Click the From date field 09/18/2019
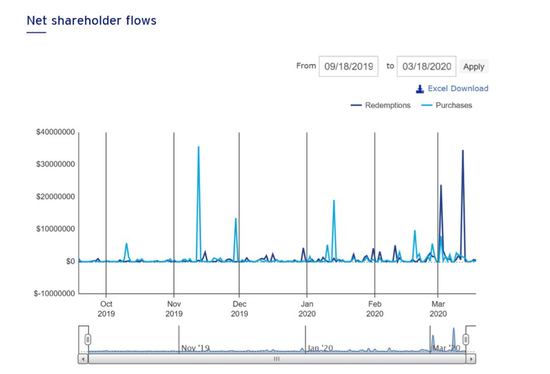550x374 pixels. (x=348, y=66)
